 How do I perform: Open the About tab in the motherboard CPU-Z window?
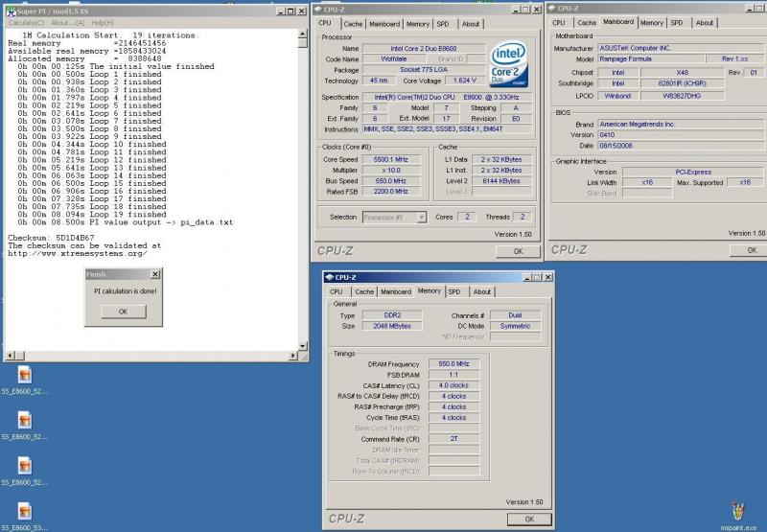coord(705,23)
